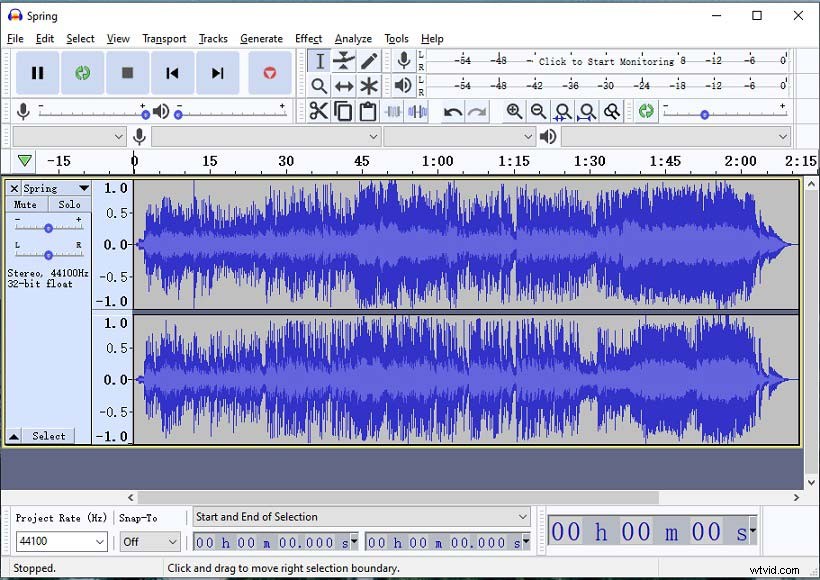
Task: Choose the Envelope tool
Action: tap(343, 60)
